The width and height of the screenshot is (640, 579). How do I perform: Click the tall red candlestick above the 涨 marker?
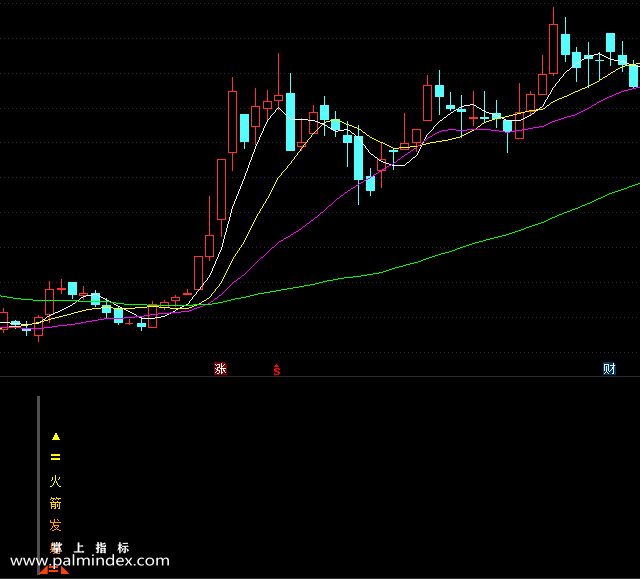coord(221,189)
